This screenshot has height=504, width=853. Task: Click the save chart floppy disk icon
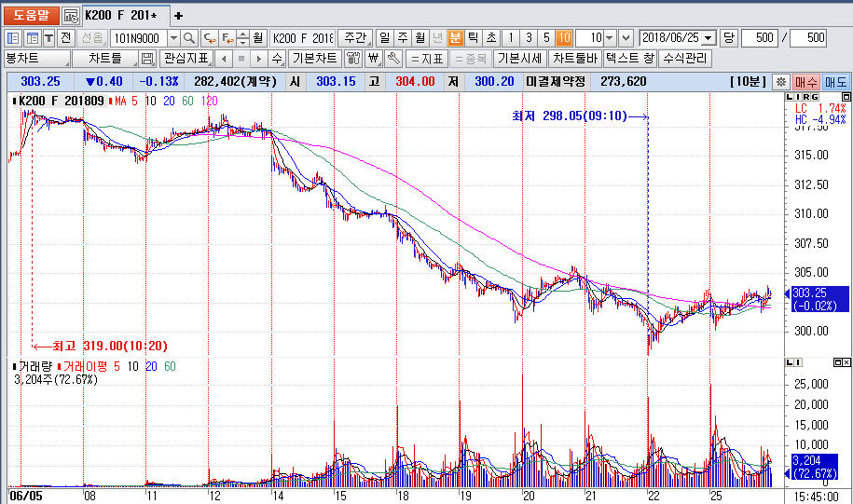tap(146, 59)
